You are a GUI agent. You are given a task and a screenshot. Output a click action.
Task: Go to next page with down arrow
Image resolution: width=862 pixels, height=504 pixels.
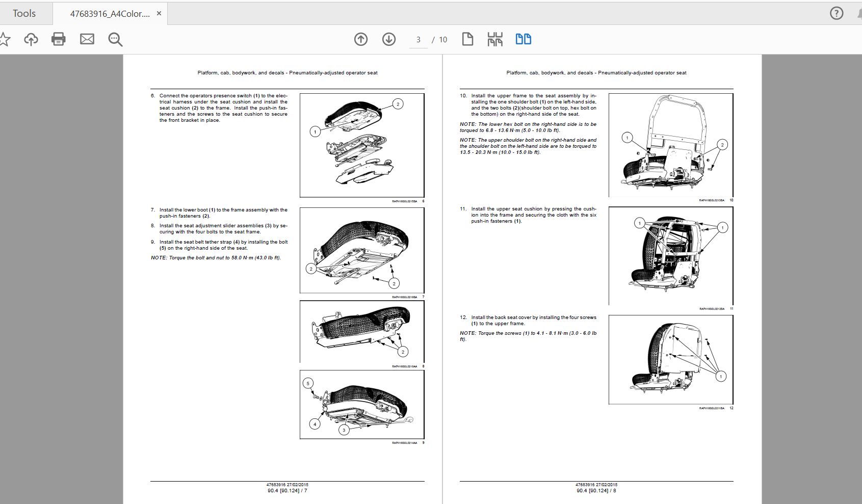click(389, 39)
